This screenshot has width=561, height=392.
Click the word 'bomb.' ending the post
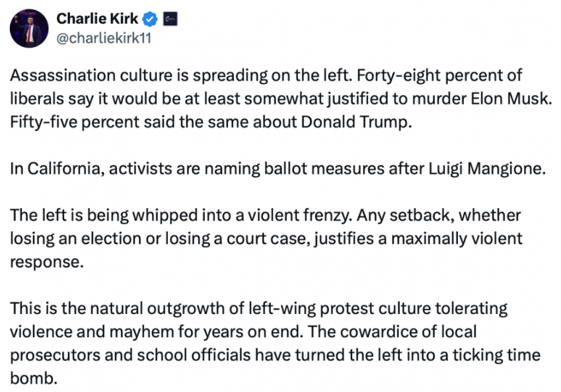[x=31, y=376]
